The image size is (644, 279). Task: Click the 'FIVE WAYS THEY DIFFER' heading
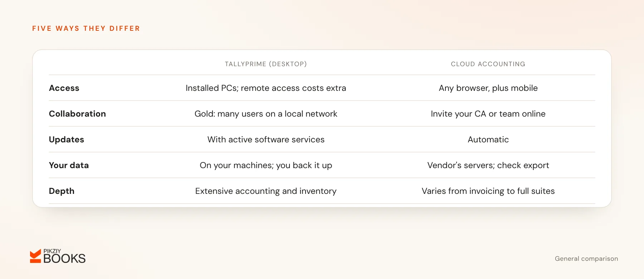(x=86, y=29)
